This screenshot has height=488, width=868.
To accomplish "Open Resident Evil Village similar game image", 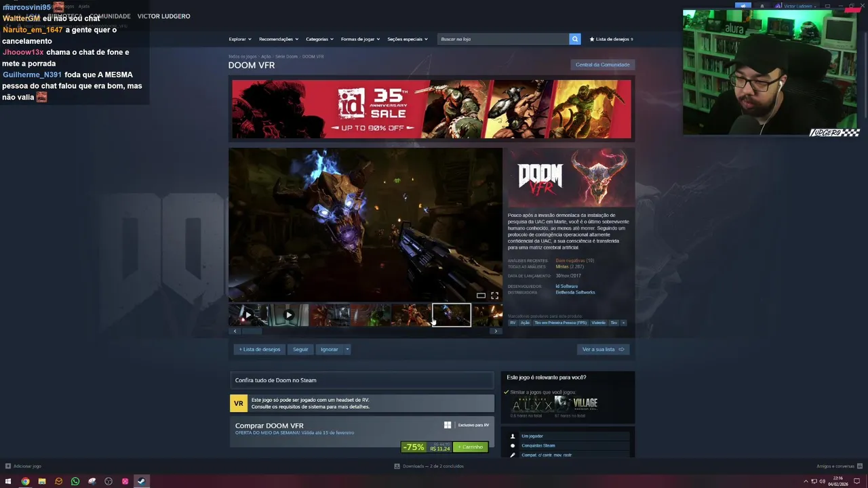I will click(576, 404).
